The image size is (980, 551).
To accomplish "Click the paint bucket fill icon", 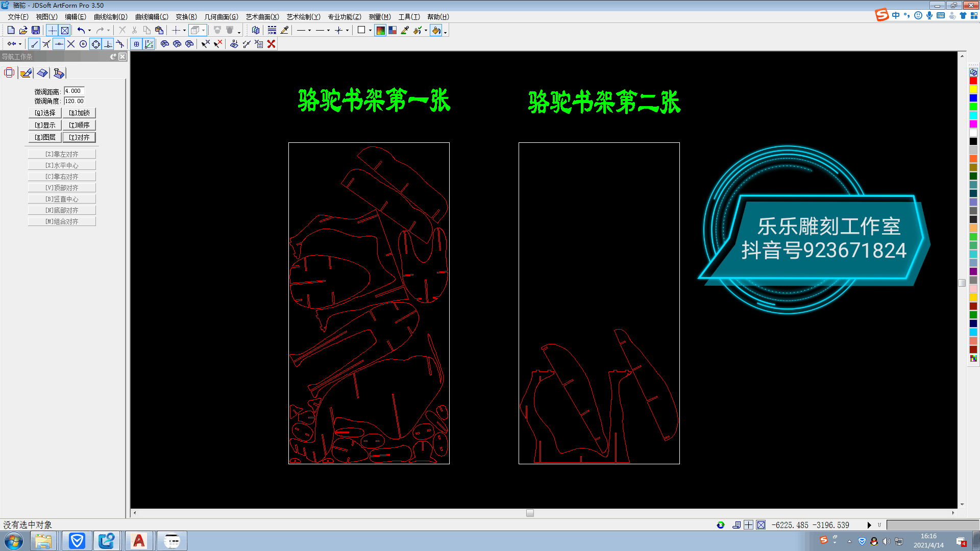I will click(436, 30).
